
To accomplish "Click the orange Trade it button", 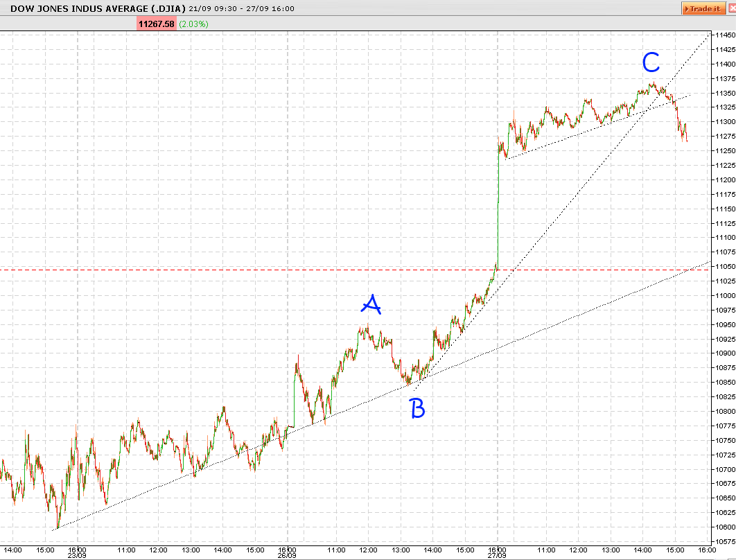I will (x=703, y=8).
